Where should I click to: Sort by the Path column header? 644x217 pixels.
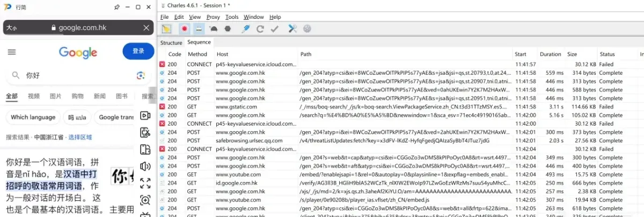tap(305, 54)
